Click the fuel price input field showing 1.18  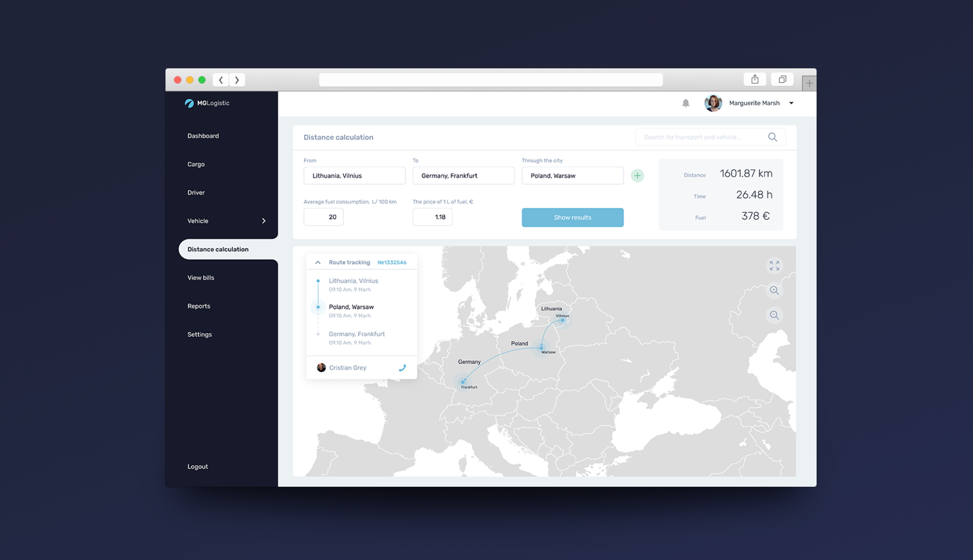(432, 216)
